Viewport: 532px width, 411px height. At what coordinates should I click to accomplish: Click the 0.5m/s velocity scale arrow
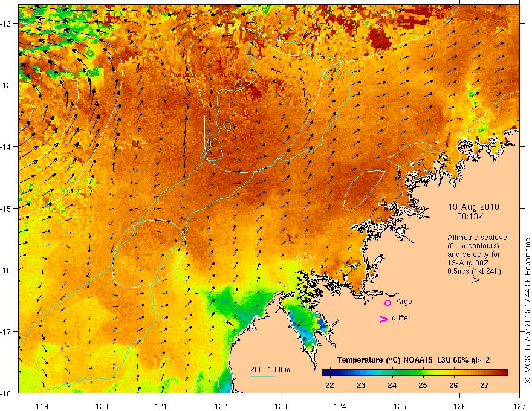(467, 280)
